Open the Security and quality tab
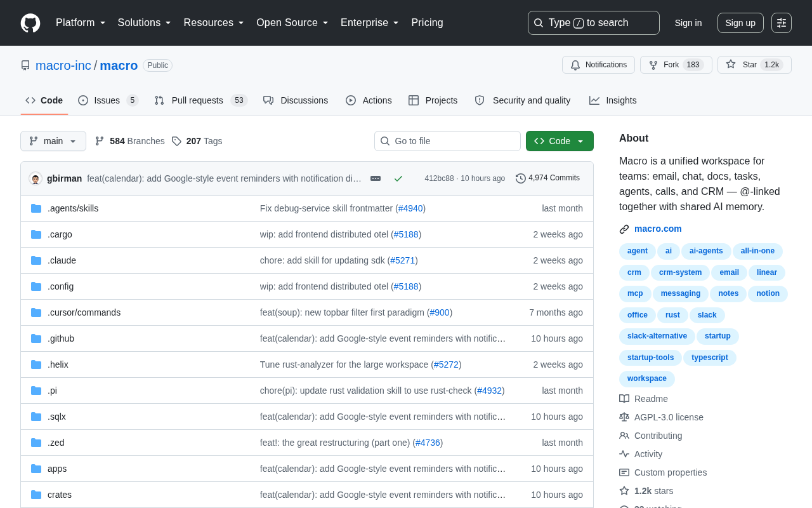Viewport: 812px width, 508px height. pyautogui.click(x=523, y=100)
